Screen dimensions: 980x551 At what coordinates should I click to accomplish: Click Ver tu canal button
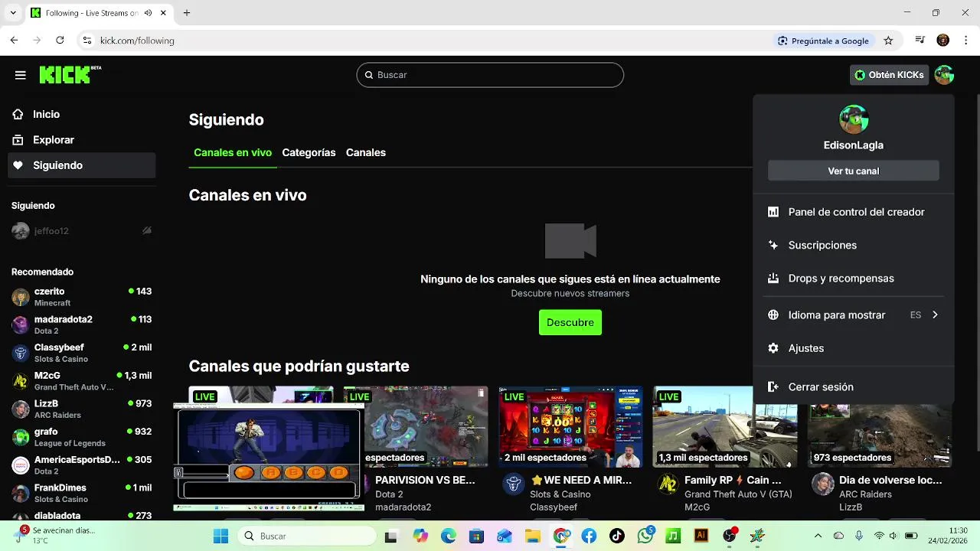pos(854,171)
